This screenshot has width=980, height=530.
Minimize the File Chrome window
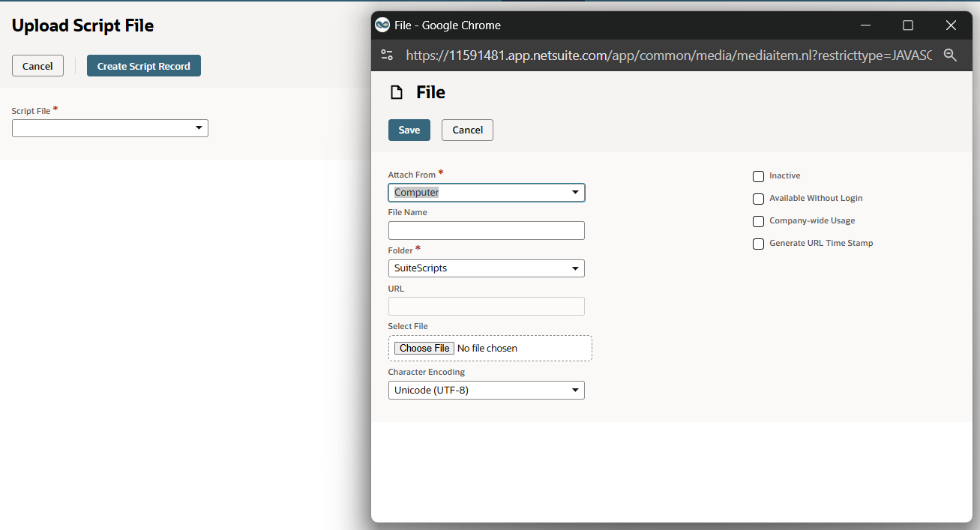866,25
